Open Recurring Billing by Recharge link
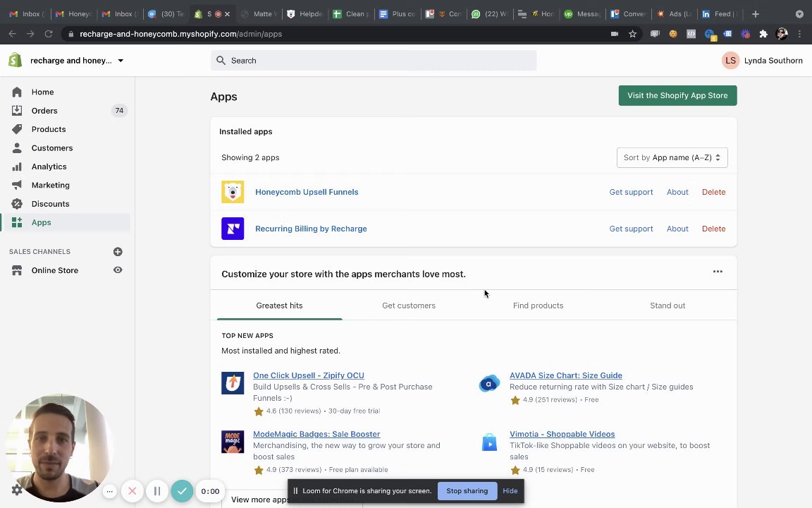The width and height of the screenshot is (812, 508). pyautogui.click(x=311, y=229)
